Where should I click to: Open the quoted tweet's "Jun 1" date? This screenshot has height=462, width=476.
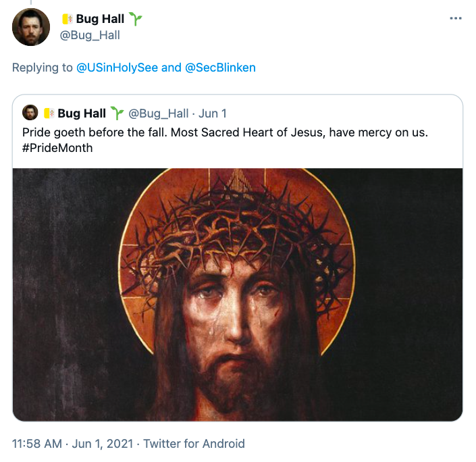tap(213, 113)
